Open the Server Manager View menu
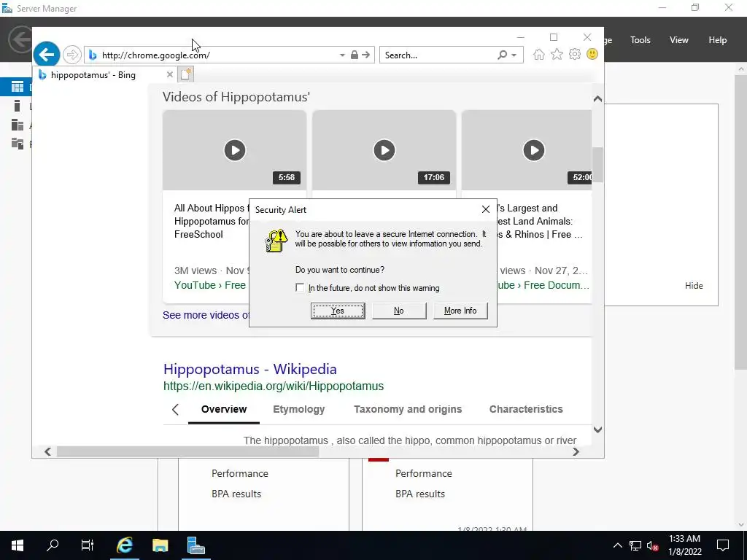Viewport: 747px width, 560px height. (679, 40)
